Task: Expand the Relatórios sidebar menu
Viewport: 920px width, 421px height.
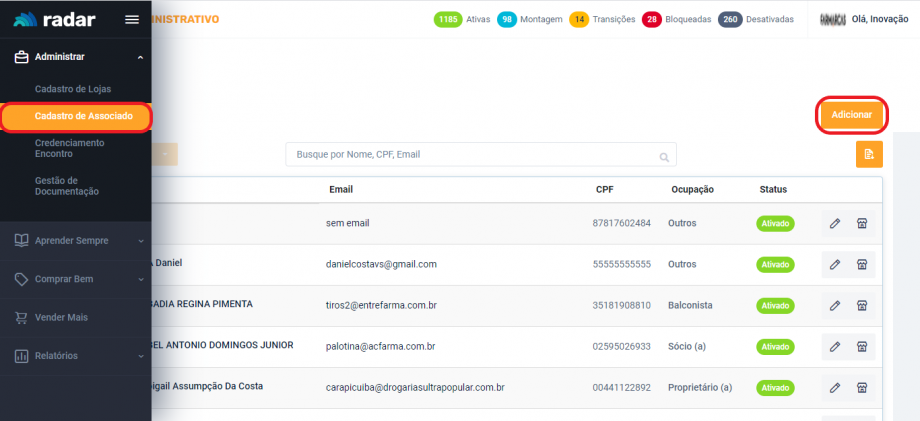Action: click(x=76, y=355)
